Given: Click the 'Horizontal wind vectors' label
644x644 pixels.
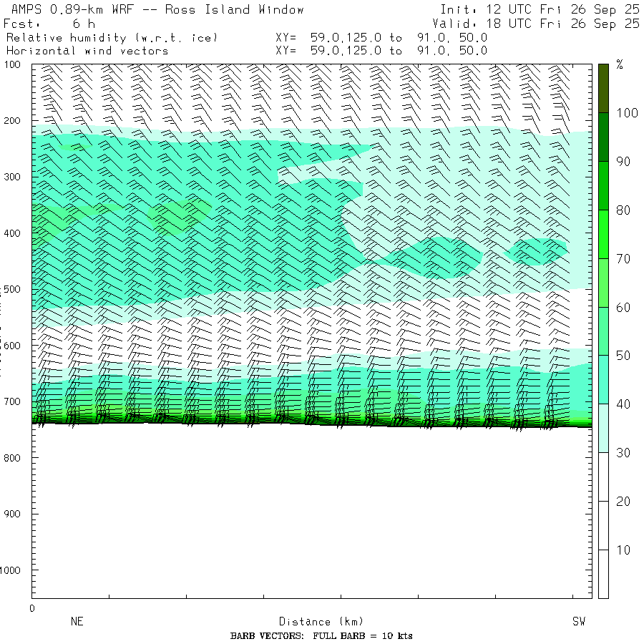Looking at the screenshot, I should (x=87, y=51).
